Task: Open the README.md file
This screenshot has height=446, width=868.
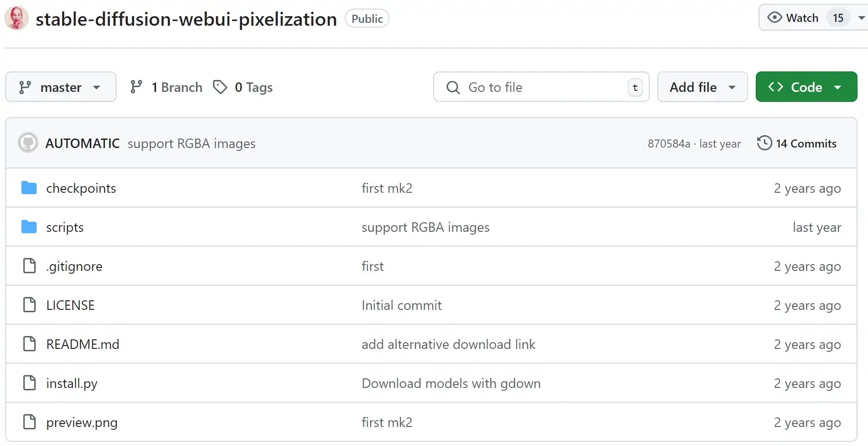Action: [83, 344]
